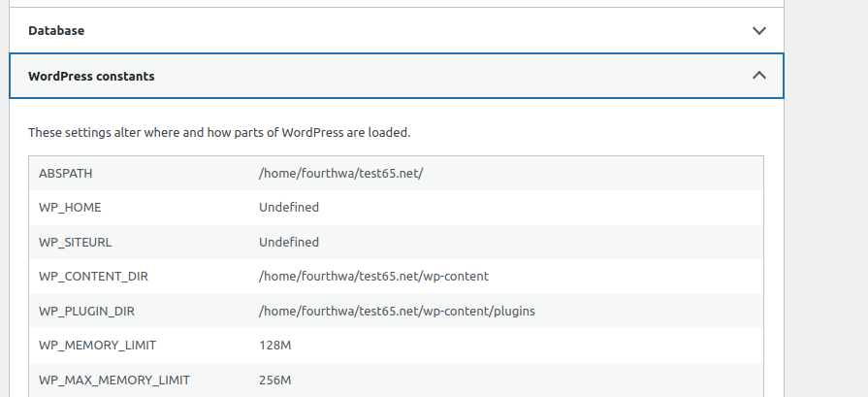
Task: Click the WordPress constants heading title
Action: (91, 76)
